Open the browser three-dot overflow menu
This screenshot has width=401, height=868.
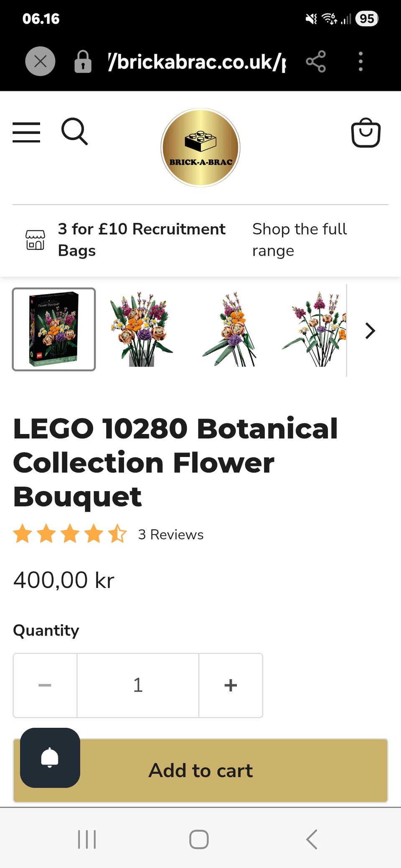coord(360,62)
